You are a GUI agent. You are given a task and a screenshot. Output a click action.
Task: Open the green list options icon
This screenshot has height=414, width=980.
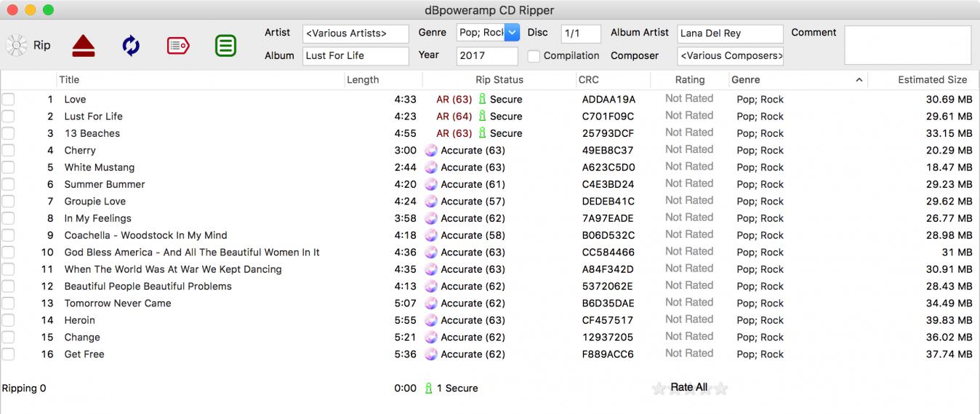(225, 46)
